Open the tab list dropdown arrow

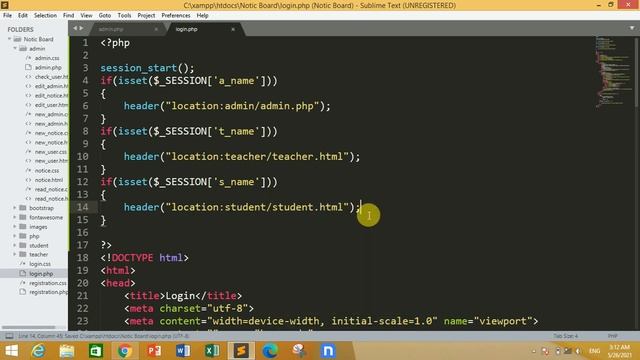coord(632,28)
